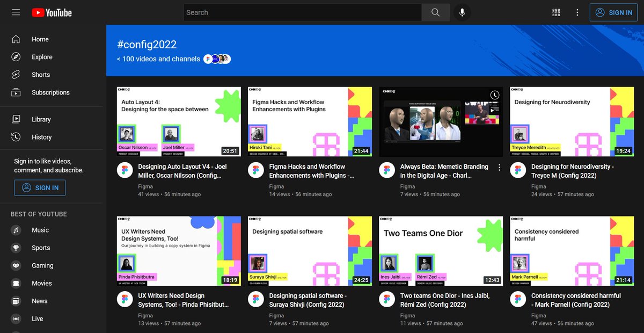Click the History clock icon
The width and height of the screenshot is (644, 333).
pos(16,137)
